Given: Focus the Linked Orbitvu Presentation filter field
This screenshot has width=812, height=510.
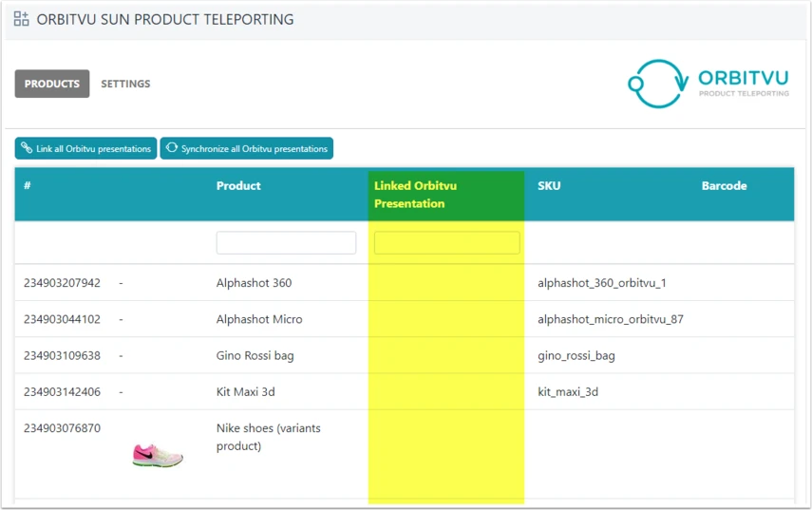Looking at the screenshot, I should (x=447, y=243).
